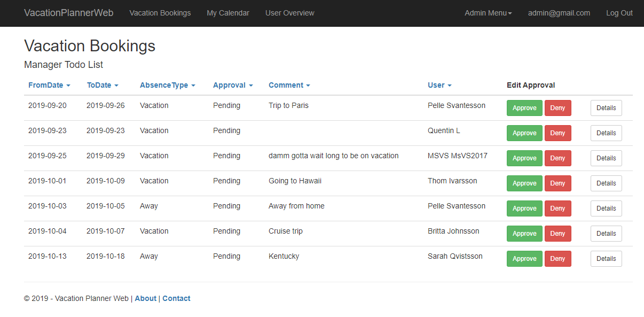Open the Contact link in the footer
Screen dimensions: 644x317
pyautogui.click(x=176, y=298)
